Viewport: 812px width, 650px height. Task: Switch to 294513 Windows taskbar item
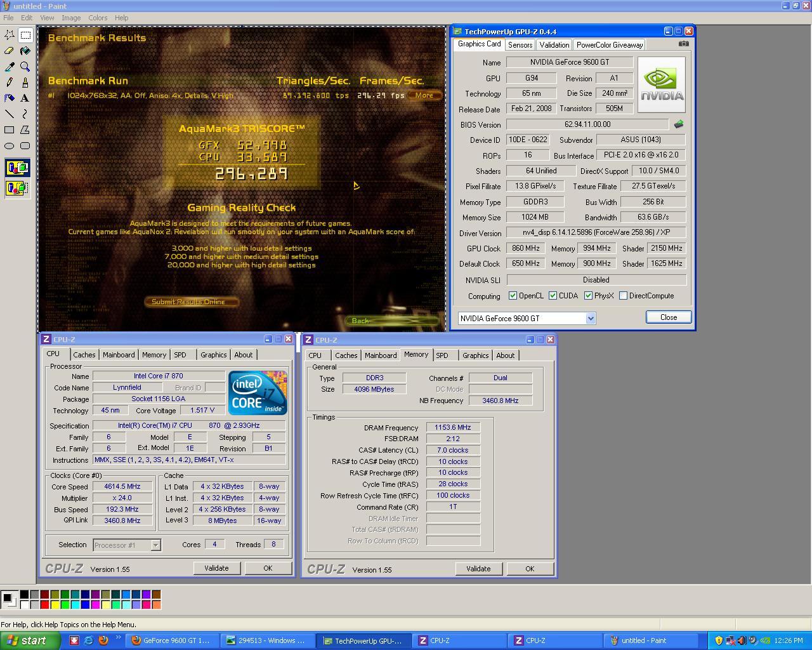pyautogui.click(x=268, y=640)
